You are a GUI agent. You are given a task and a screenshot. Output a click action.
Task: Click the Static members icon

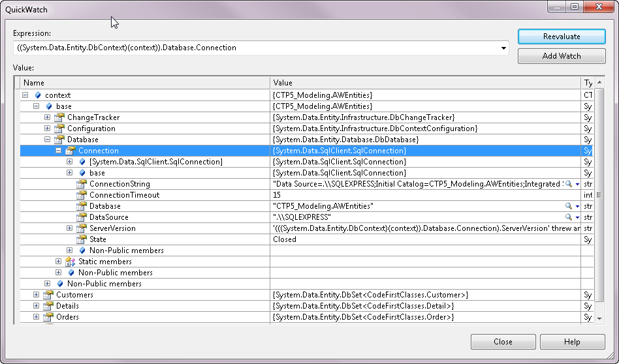[71, 262]
